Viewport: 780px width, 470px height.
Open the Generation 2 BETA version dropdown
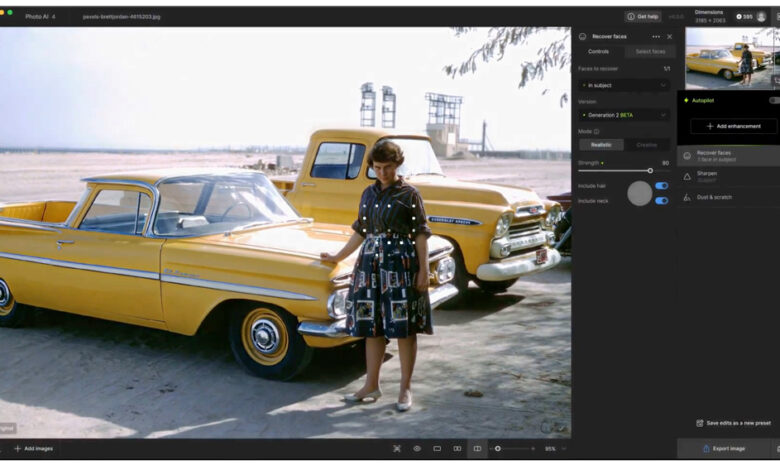(x=623, y=115)
